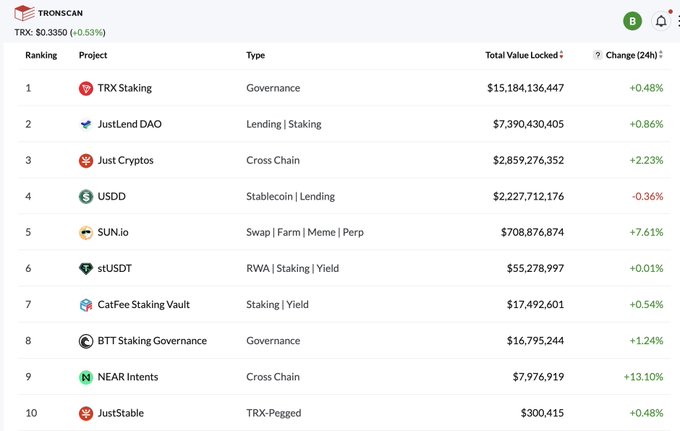This screenshot has height=431, width=680.
Task: Select the $15,184,136,447 TVL value
Action: (526, 88)
